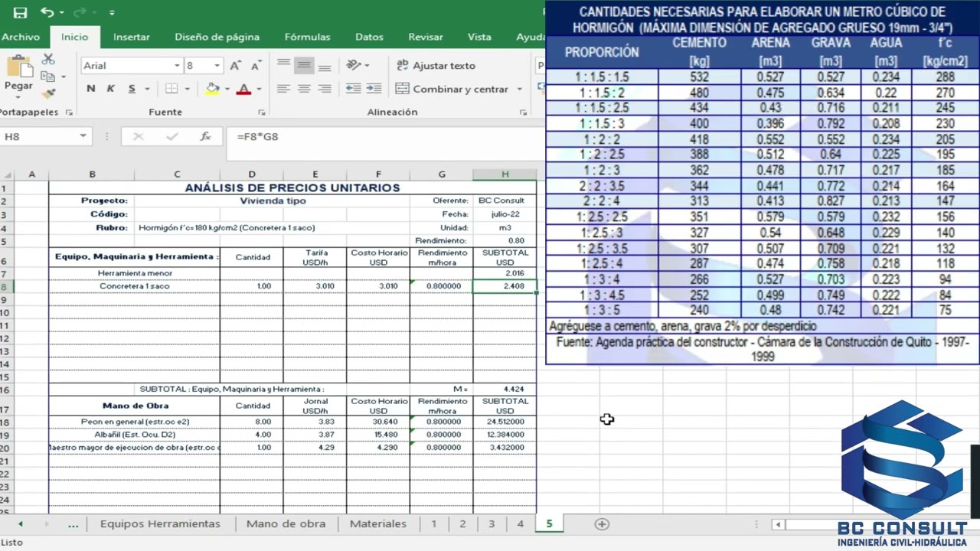The image size is (980, 551).
Task: Increase font size with the larger A
Action: click(236, 66)
